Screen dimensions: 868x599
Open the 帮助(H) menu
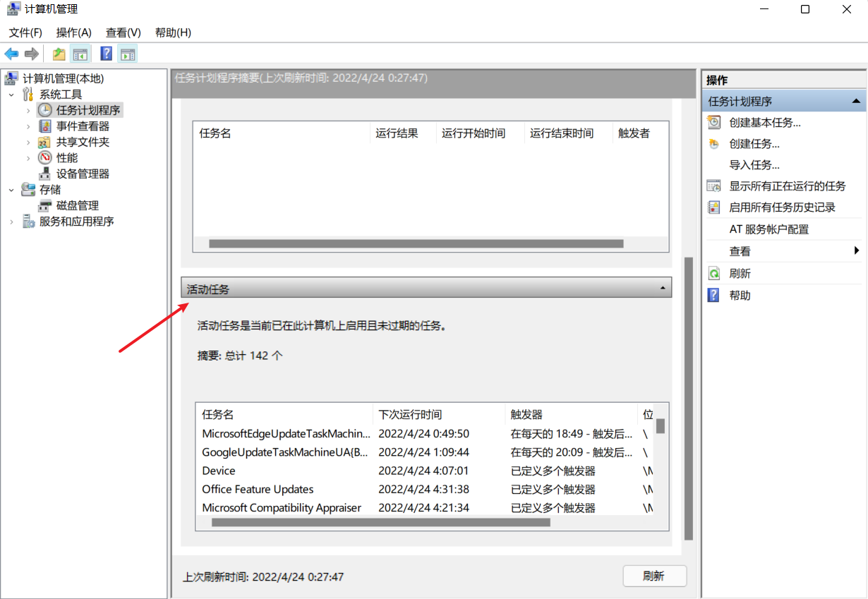point(173,32)
